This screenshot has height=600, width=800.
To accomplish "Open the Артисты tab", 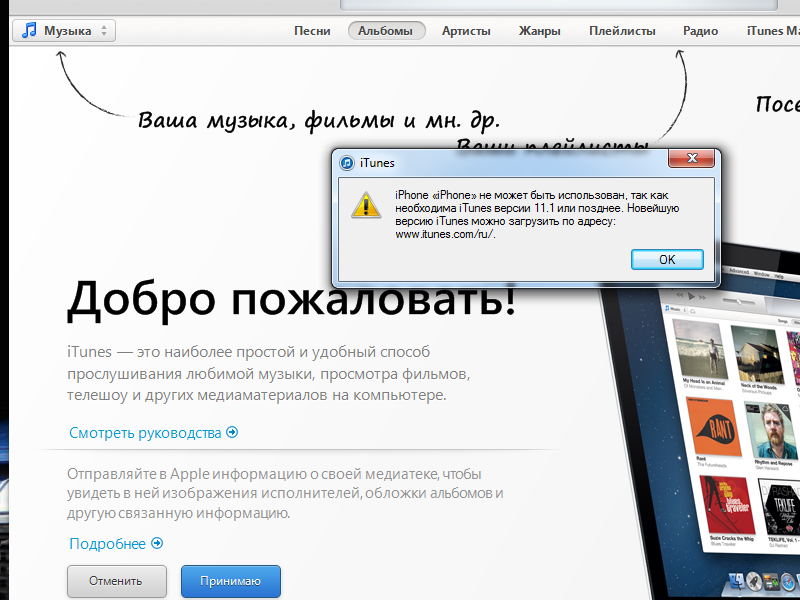I will pyautogui.click(x=466, y=31).
